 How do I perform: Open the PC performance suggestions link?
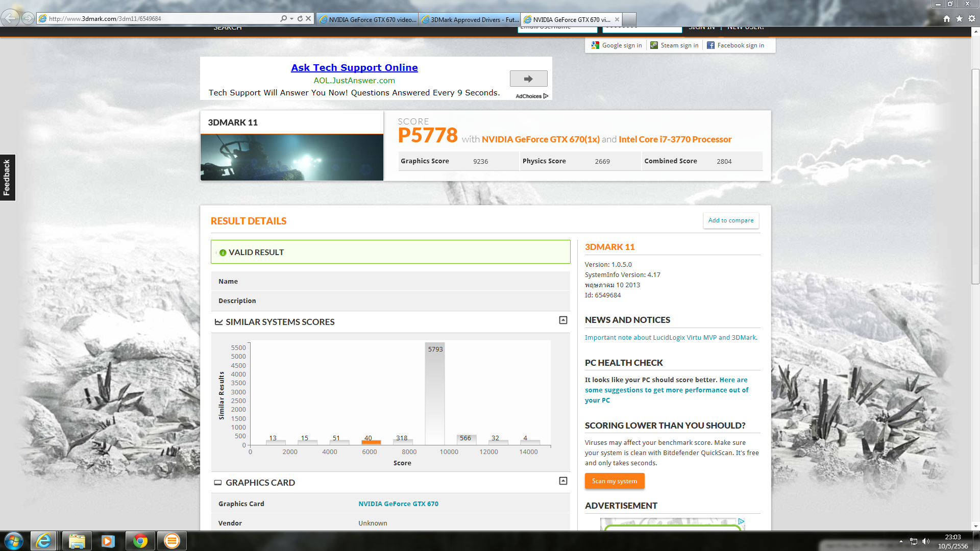click(667, 390)
